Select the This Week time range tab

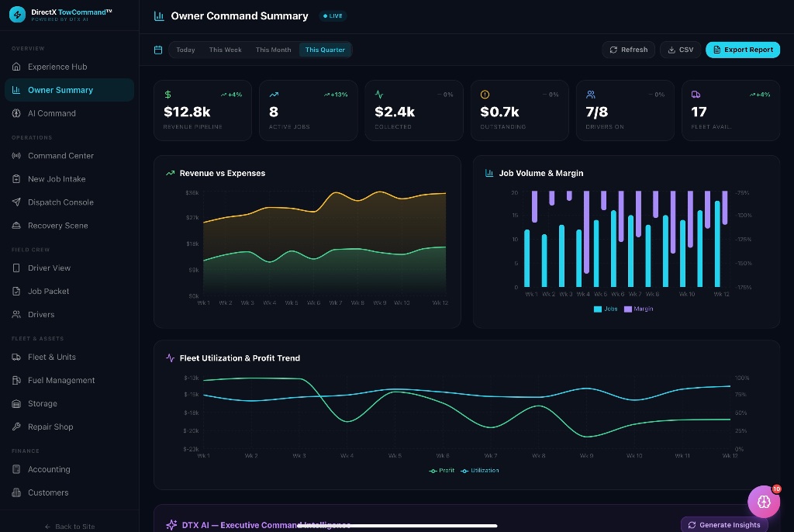tap(226, 50)
